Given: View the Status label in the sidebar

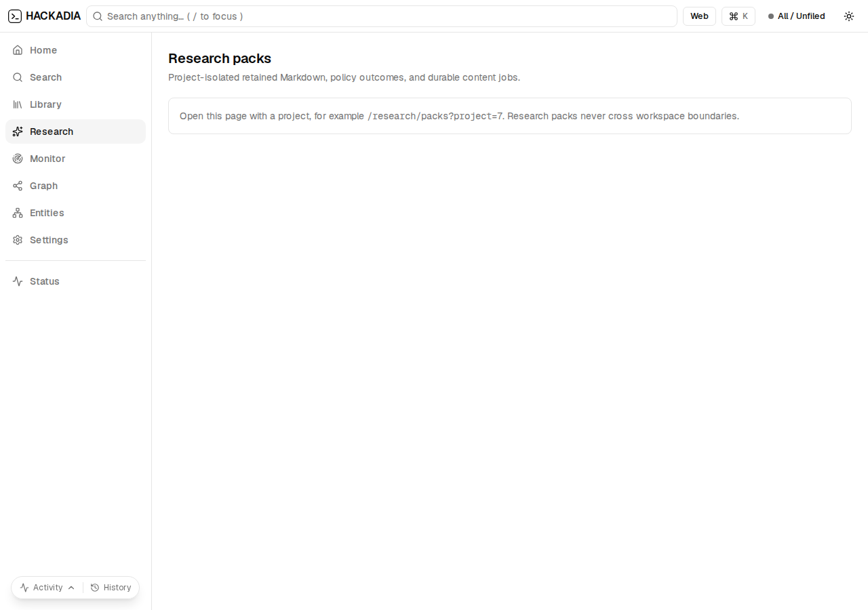Looking at the screenshot, I should [45, 281].
